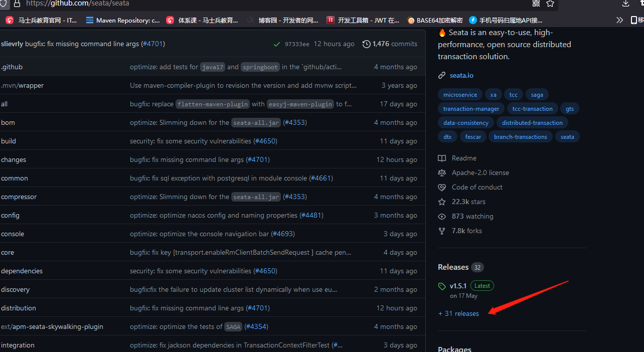The width and height of the screenshot is (644, 352).
Task: Select the microservice topic tag
Action: tap(460, 95)
